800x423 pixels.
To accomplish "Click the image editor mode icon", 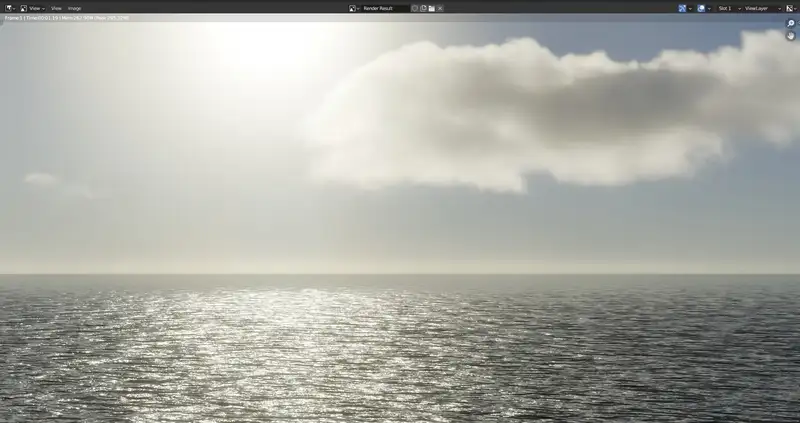I will click(24, 8).
